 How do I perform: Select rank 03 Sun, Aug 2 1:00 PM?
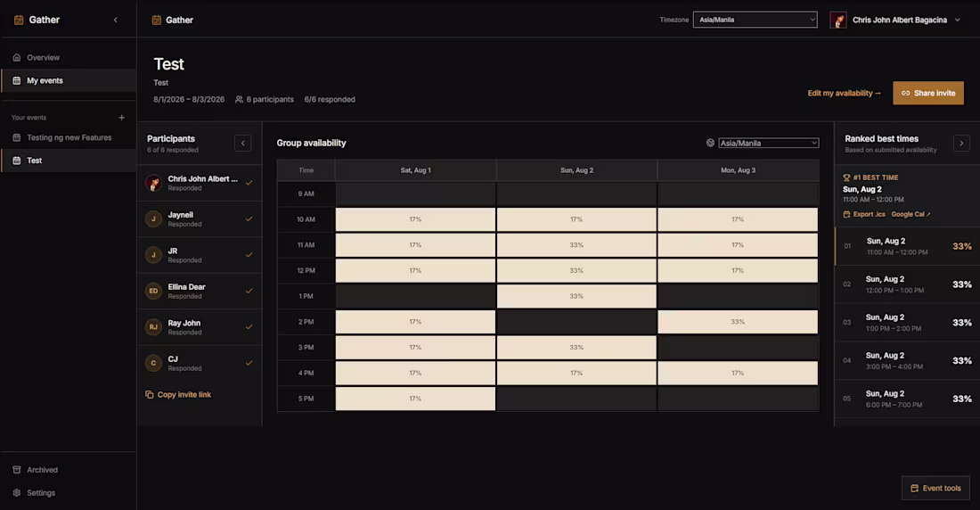click(908, 323)
